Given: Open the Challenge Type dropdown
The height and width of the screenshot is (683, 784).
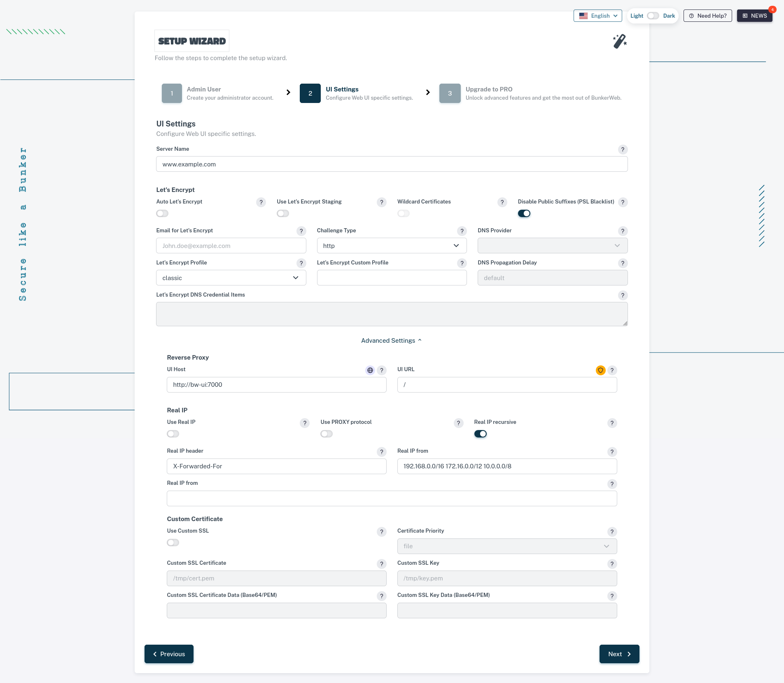Looking at the screenshot, I should 392,246.
